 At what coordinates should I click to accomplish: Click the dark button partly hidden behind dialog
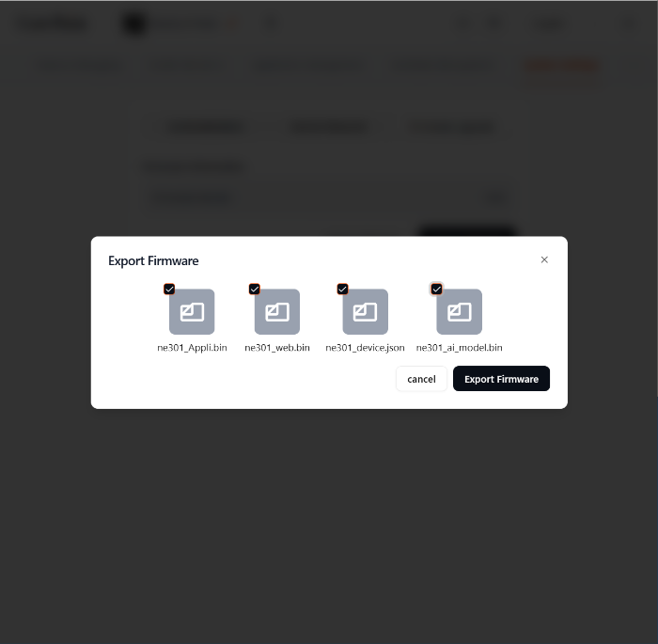(466, 231)
